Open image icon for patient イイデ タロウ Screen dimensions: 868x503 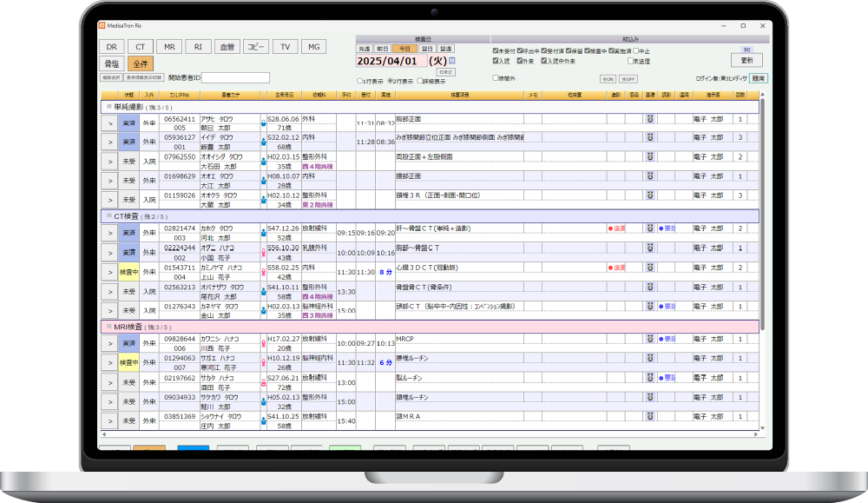(650, 137)
